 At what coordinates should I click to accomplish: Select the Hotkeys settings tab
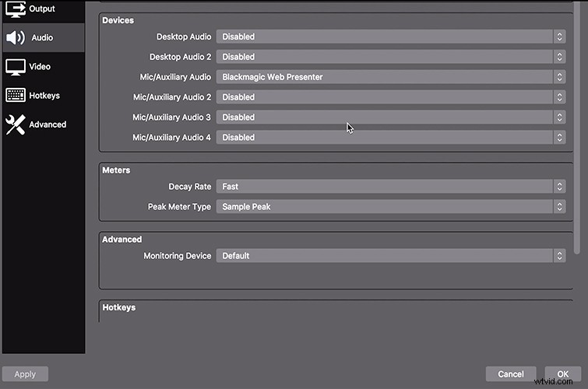[44, 96]
